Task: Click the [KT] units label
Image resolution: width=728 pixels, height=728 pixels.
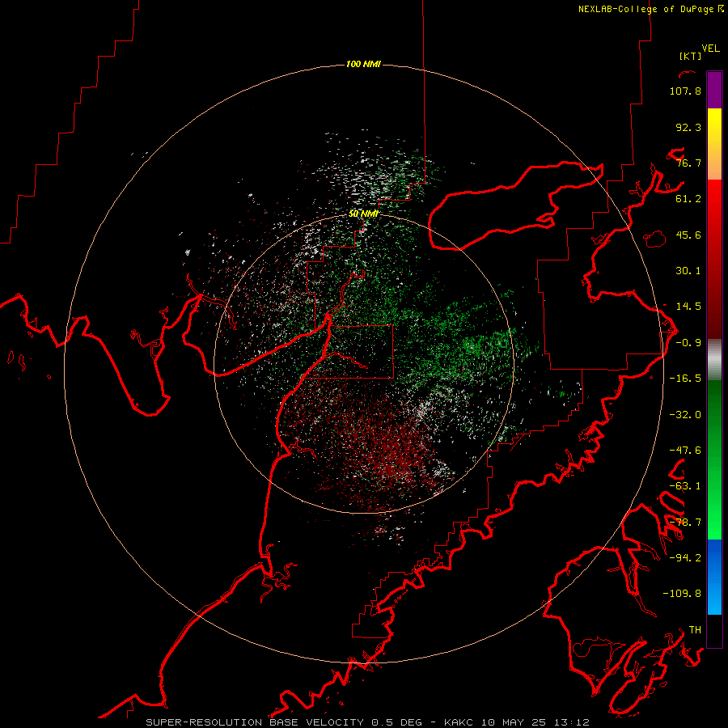Action: pyautogui.click(x=690, y=56)
